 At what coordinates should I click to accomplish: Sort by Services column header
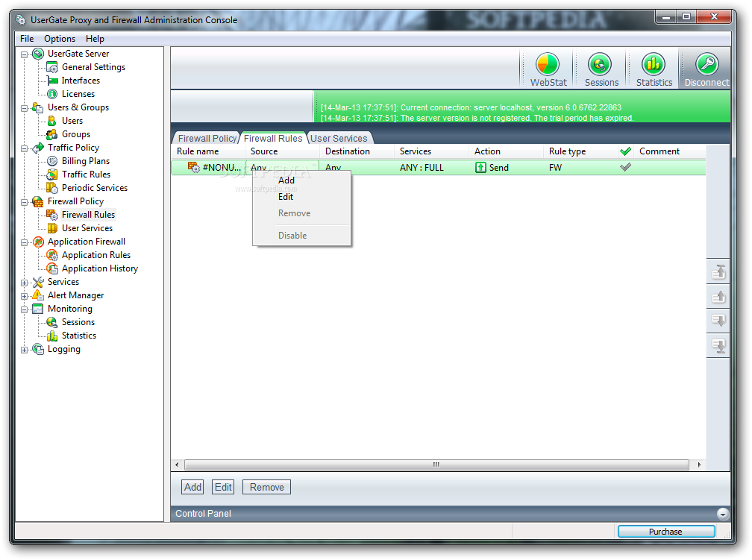point(431,151)
